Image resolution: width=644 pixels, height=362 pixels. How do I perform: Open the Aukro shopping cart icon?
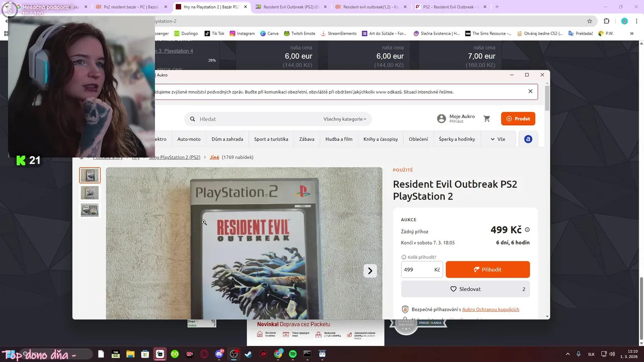click(487, 119)
